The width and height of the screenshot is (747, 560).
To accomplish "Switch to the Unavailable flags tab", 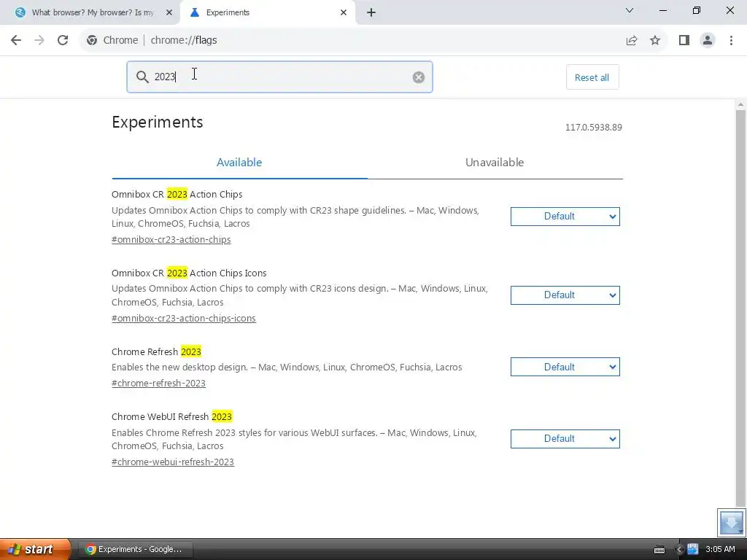I will 495,163.
